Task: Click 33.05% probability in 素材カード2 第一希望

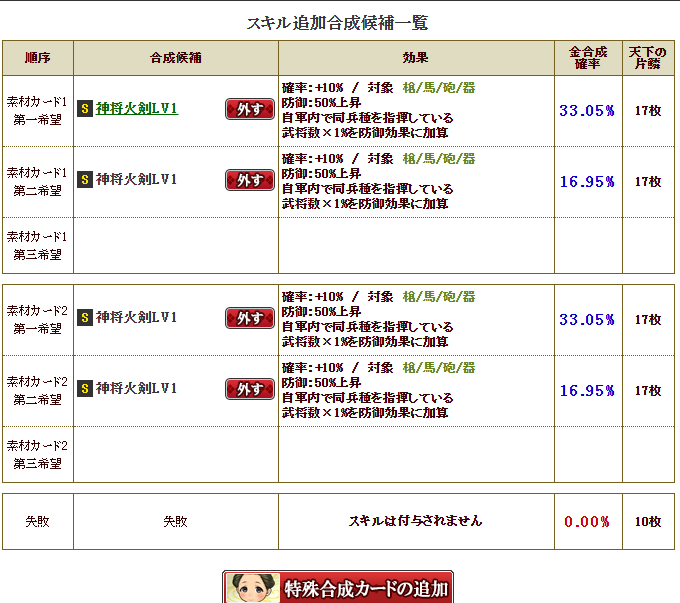Action: coord(587,320)
